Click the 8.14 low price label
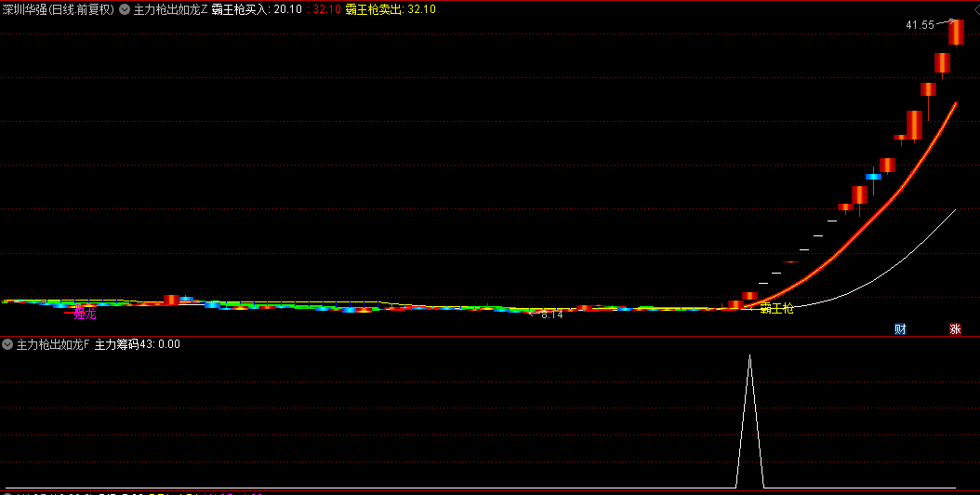 (552, 314)
